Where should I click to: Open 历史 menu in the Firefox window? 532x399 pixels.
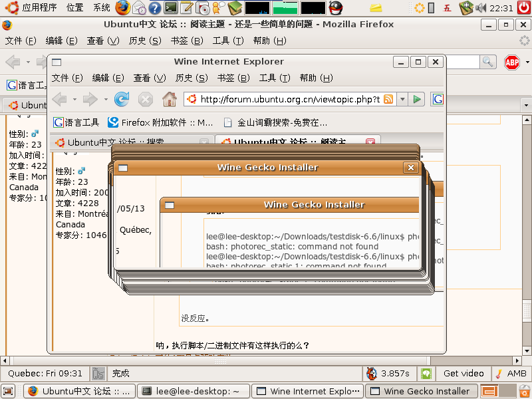145,41
